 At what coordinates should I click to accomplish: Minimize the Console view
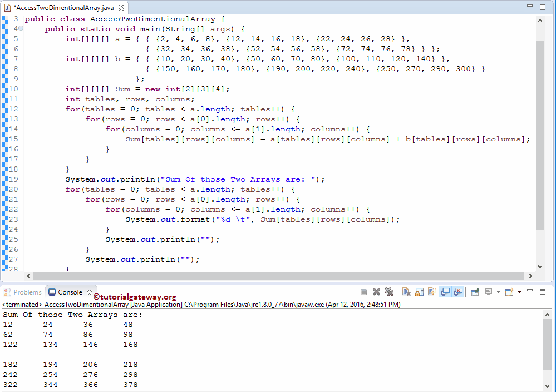point(530,292)
